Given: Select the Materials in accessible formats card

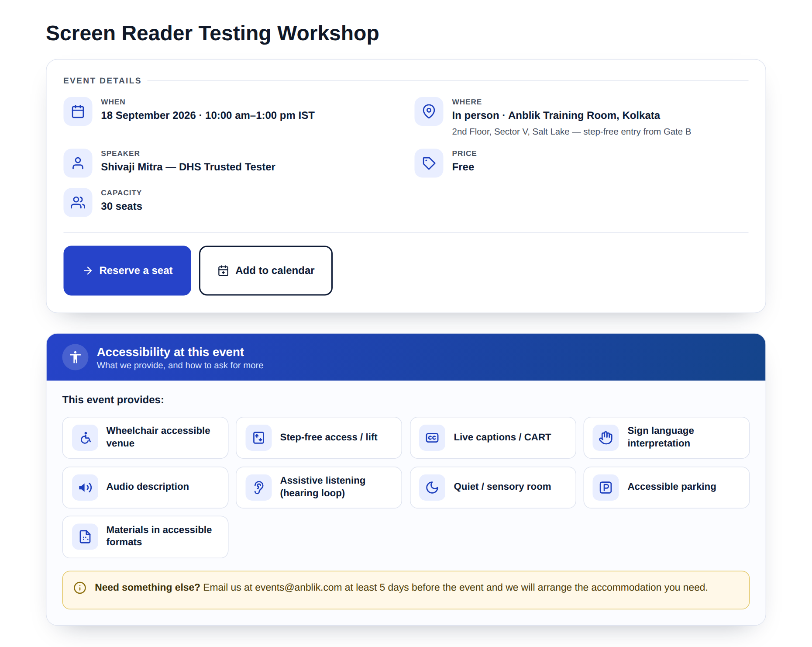Looking at the screenshot, I should (x=145, y=536).
